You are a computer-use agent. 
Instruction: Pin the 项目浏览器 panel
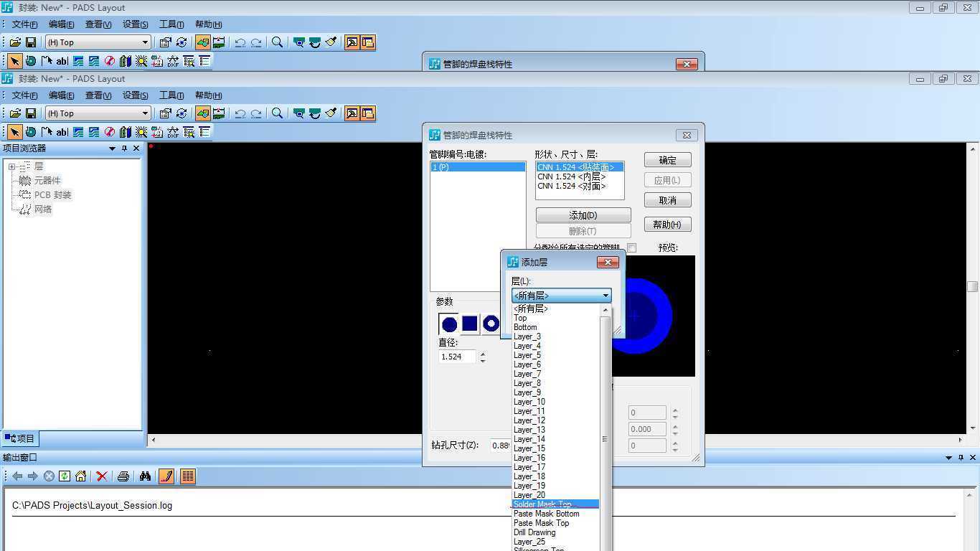tap(124, 149)
